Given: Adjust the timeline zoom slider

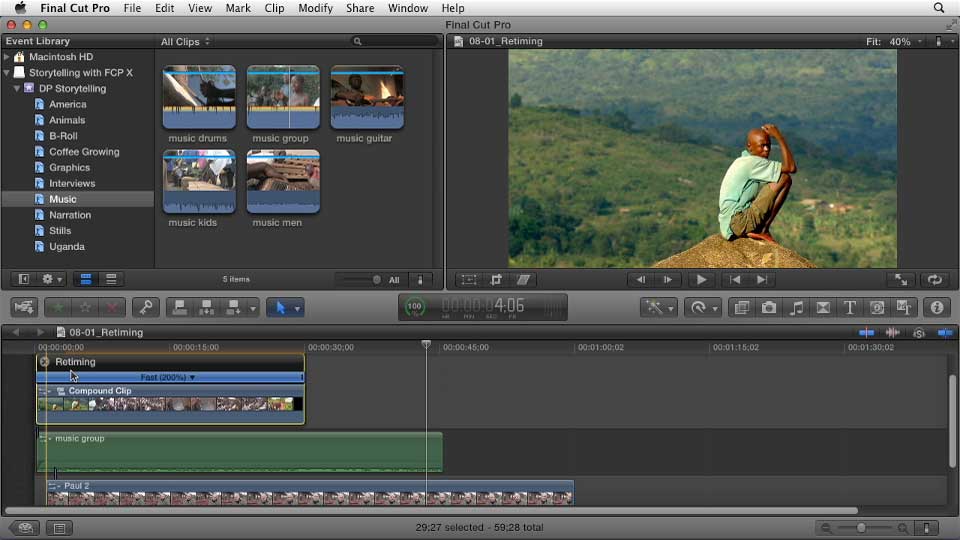Looking at the screenshot, I should pyautogui.click(x=861, y=528).
